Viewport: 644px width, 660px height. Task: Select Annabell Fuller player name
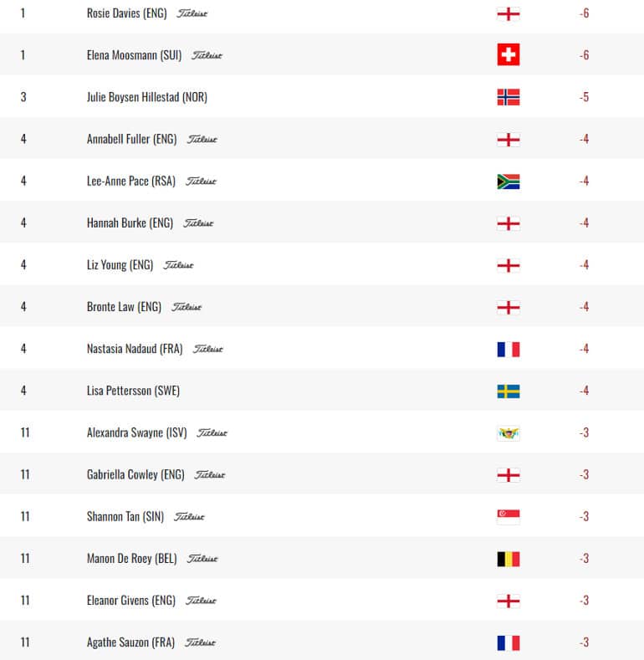click(131, 139)
